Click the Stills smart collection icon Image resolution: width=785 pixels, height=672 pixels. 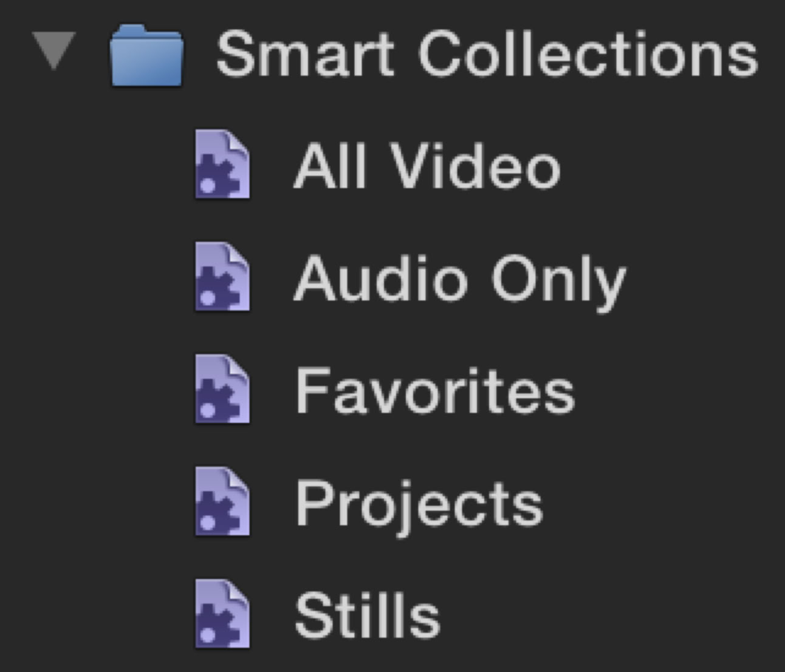222,614
